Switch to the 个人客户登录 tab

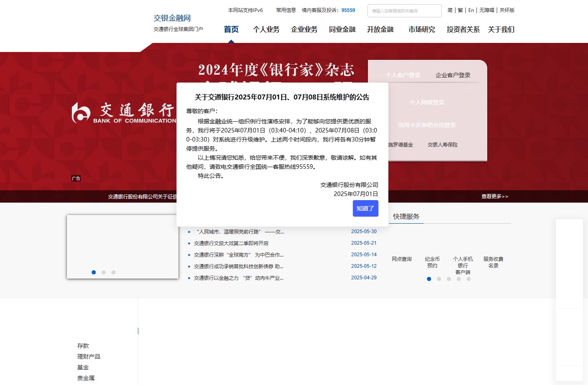pos(403,75)
